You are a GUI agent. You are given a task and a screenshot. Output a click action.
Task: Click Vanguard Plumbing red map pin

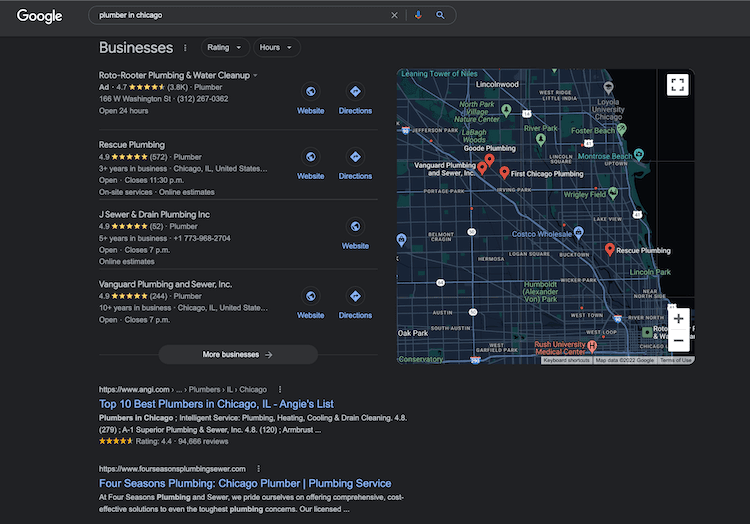pyautogui.click(x=482, y=168)
